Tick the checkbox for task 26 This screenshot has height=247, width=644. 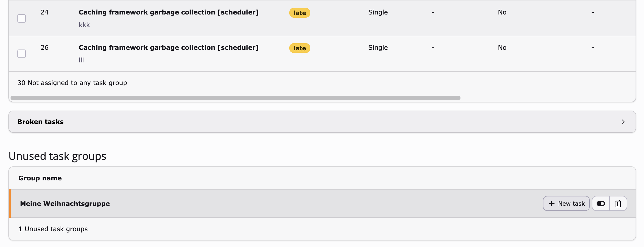(22, 54)
